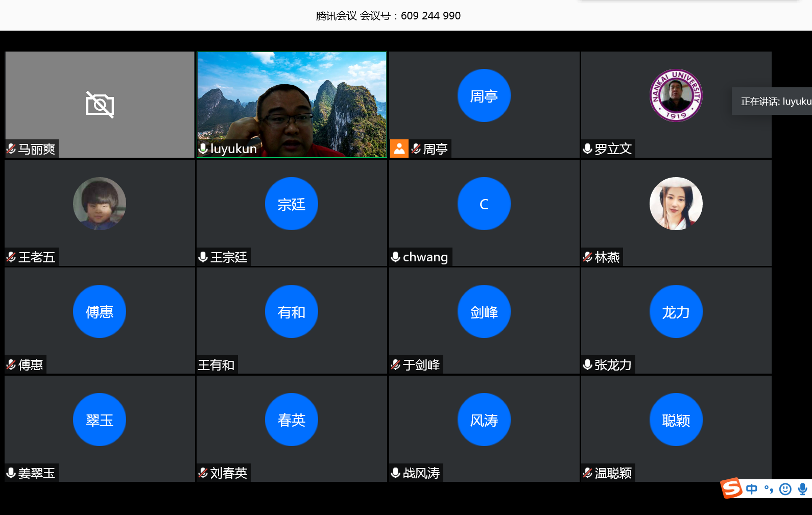Click the microphone icon next to chwang
The image size is (812, 515).
pyautogui.click(x=395, y=257)
